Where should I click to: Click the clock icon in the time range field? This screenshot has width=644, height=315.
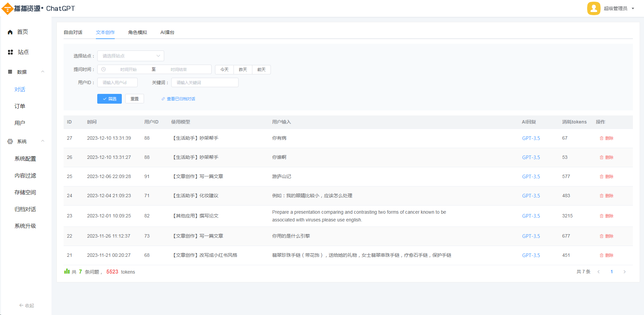(x=104, y=69)
